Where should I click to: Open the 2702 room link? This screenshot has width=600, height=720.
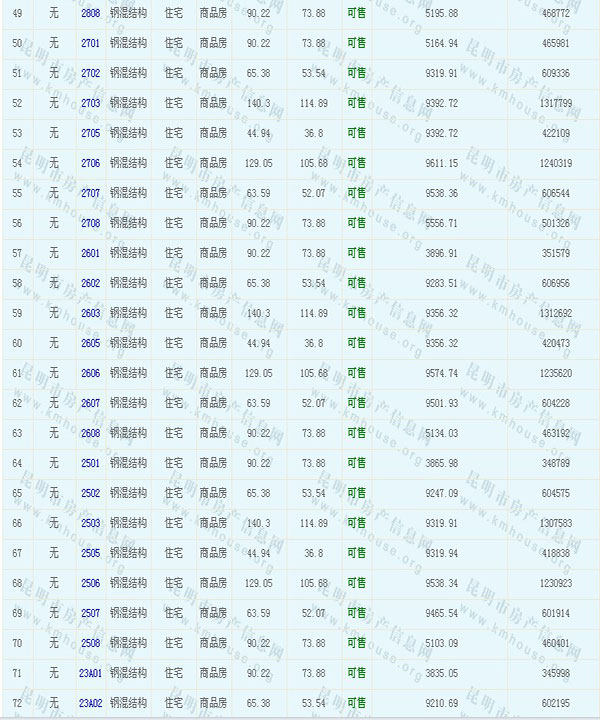click(90, 74)
